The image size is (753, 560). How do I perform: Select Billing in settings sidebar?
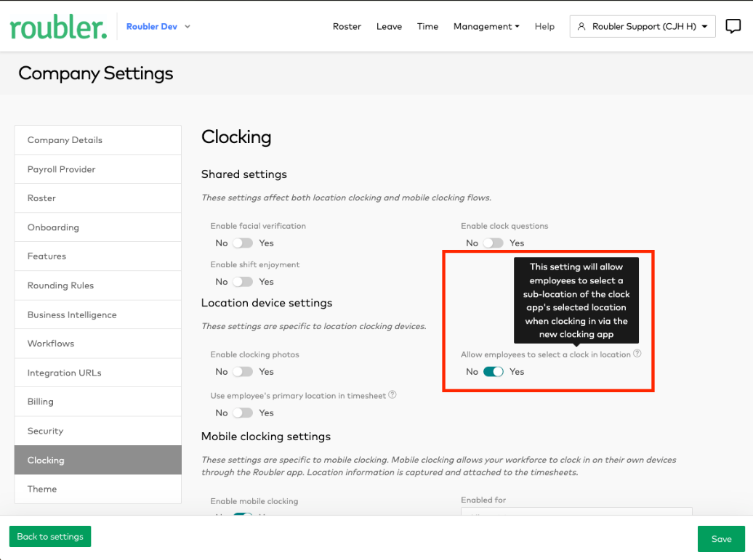(x=98, y=402)
